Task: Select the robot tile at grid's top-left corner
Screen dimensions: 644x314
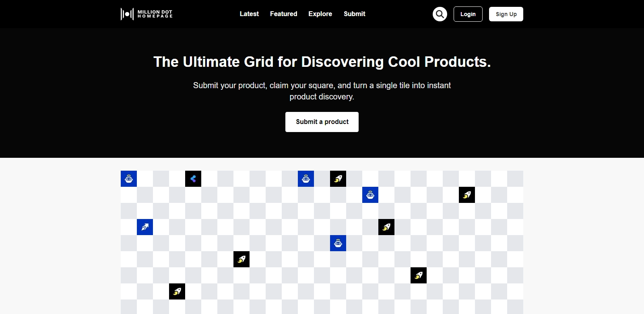Action: 129,179
